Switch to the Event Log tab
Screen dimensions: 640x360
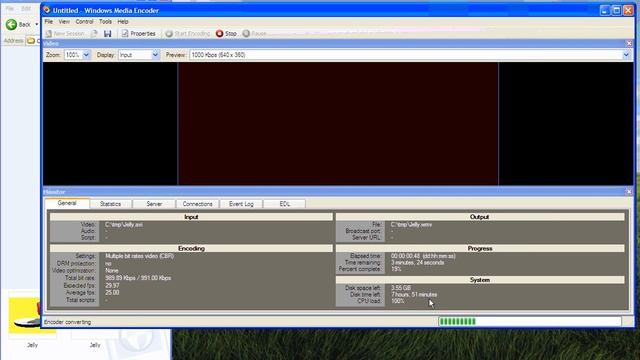pos(241,204)
